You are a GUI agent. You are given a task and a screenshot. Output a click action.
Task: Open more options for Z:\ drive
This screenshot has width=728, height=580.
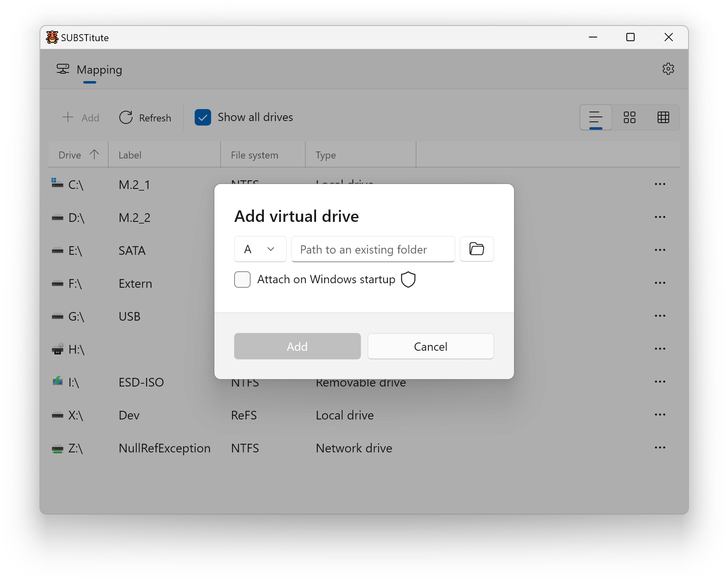[x=660, y=447]
